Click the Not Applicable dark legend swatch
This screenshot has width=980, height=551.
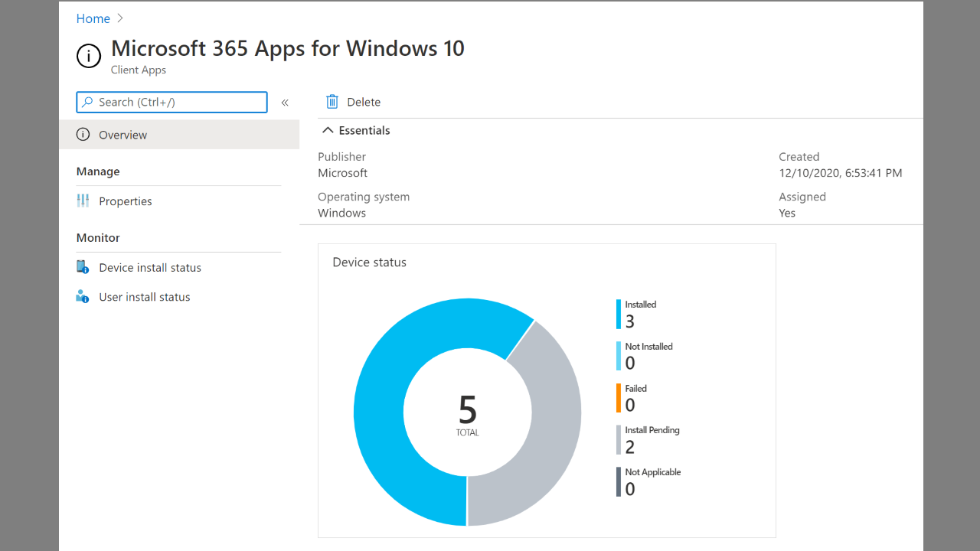(619, 482)
